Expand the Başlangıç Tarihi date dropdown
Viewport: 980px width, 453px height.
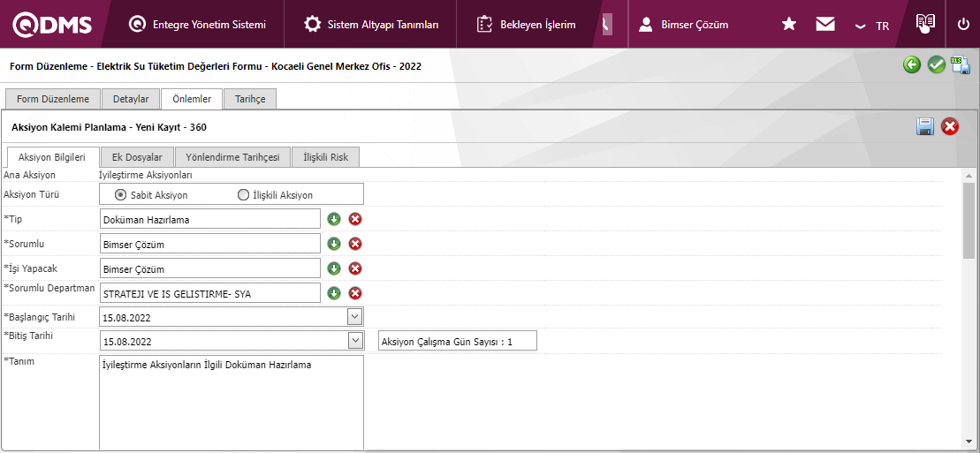click(354, 316)
